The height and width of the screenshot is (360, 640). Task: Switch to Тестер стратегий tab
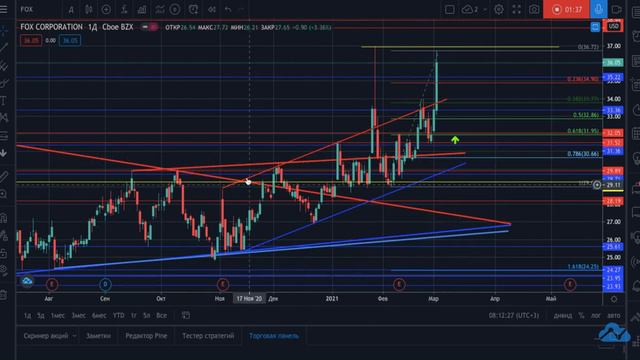click(x=208, y=336)
